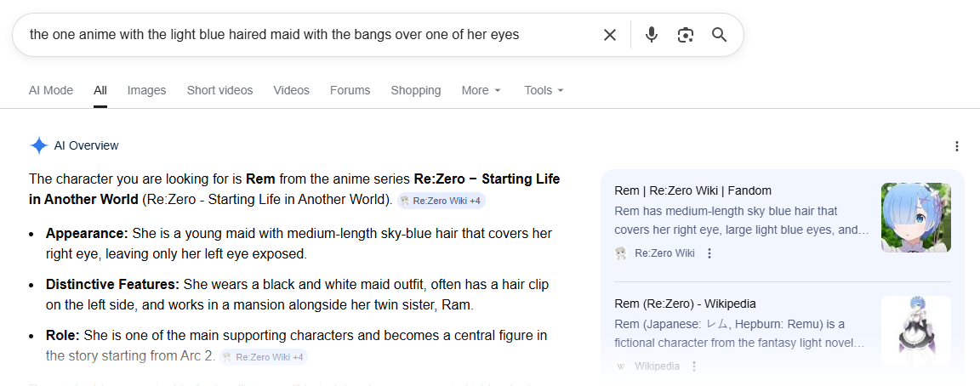This screenshot has width=980, height=386.
Task: Switch to the Shopping tab
Action: click(416, 91)
